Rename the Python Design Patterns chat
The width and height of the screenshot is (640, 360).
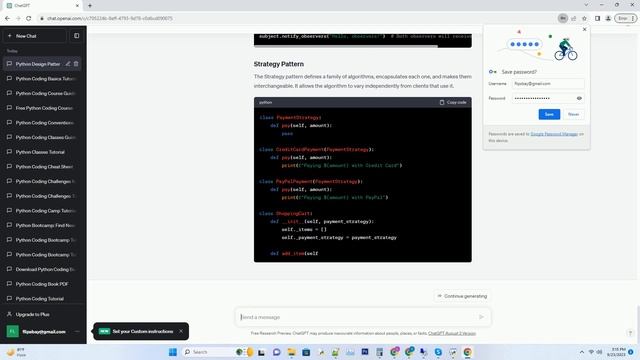click(68, 64)
